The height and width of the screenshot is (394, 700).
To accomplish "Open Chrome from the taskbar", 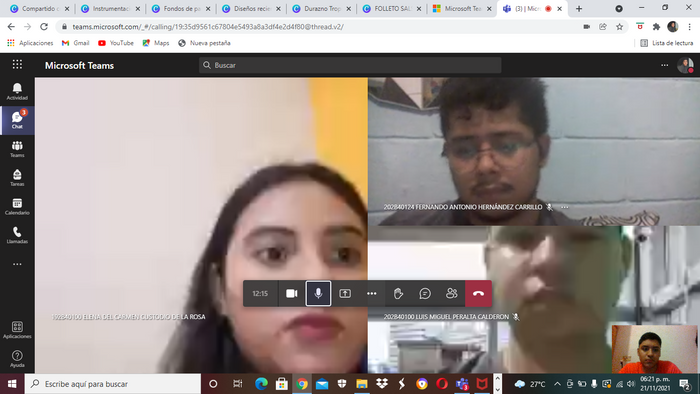I will click(x=302, y=384).
